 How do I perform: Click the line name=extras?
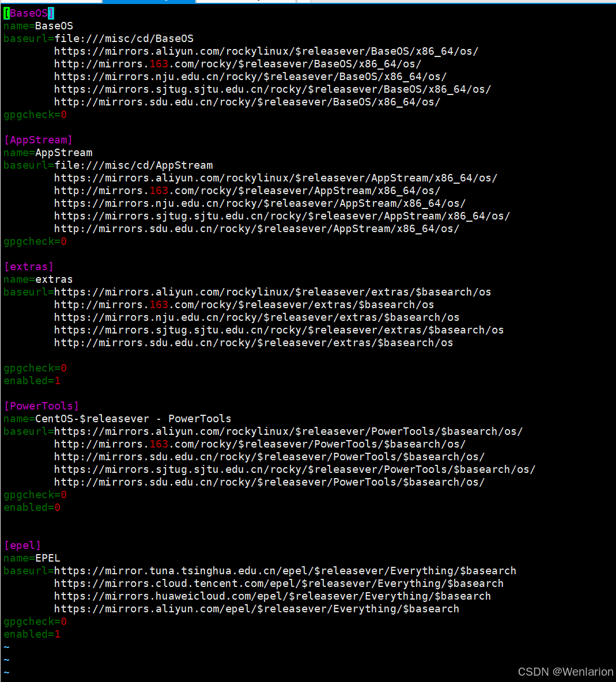[38, 279]
